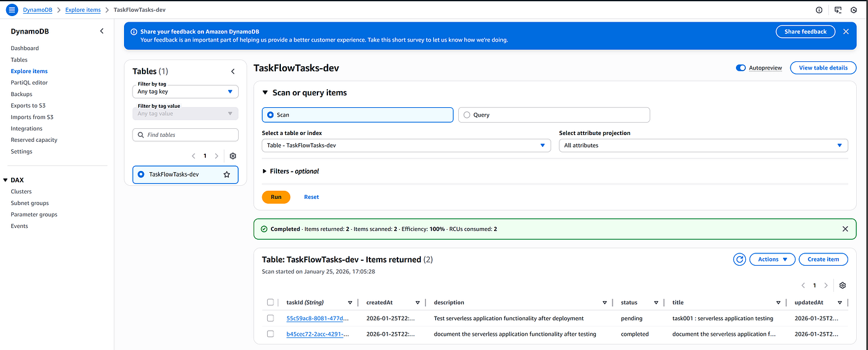Screen dimensions: 868x350
Task: Open Backups in side navigation
Action: tap(21, 94)
